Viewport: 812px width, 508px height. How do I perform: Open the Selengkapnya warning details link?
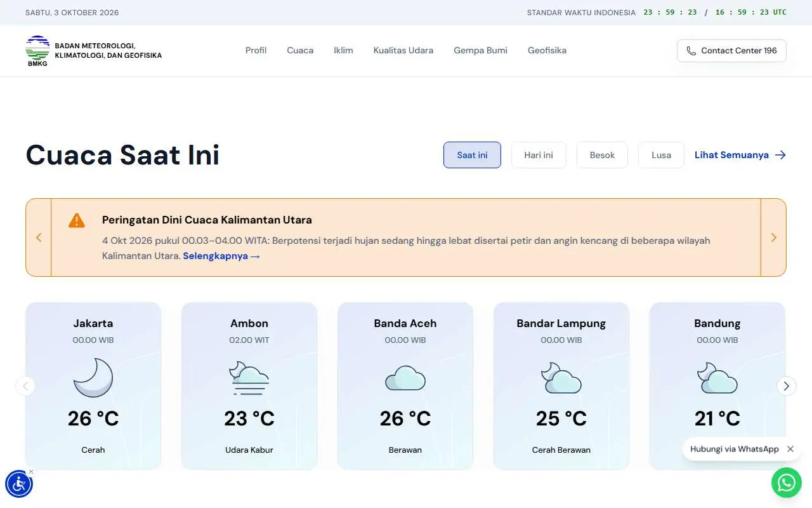point(221,256)
